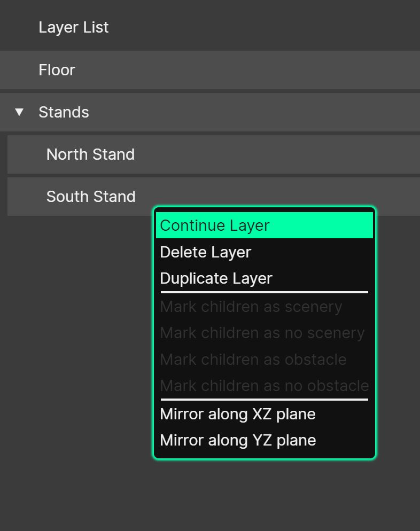Select the North Stand layer

(x=90, y=154)
